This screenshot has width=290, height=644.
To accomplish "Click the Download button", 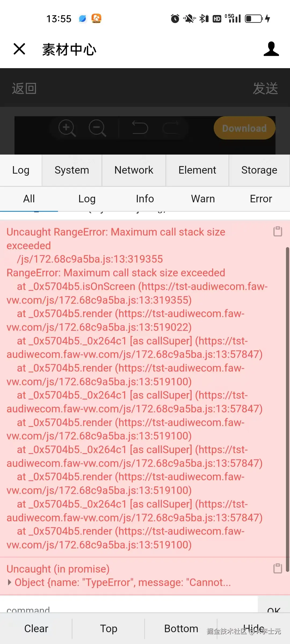I will [x=244, y=128].
